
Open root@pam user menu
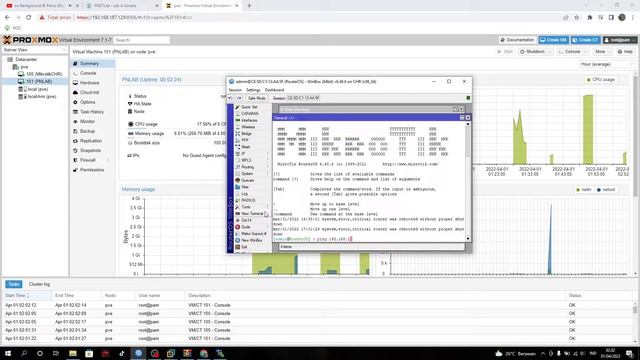pyautogui.click(x=620, y=40)
